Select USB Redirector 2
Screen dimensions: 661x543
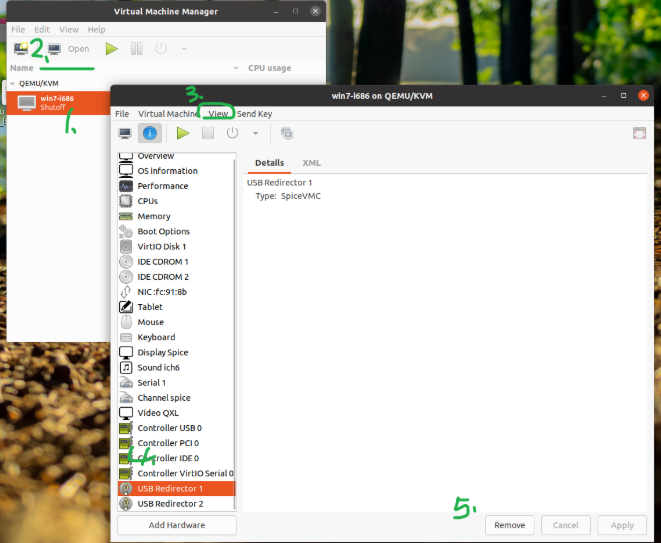pyautogui.click(x=176, y=504)
